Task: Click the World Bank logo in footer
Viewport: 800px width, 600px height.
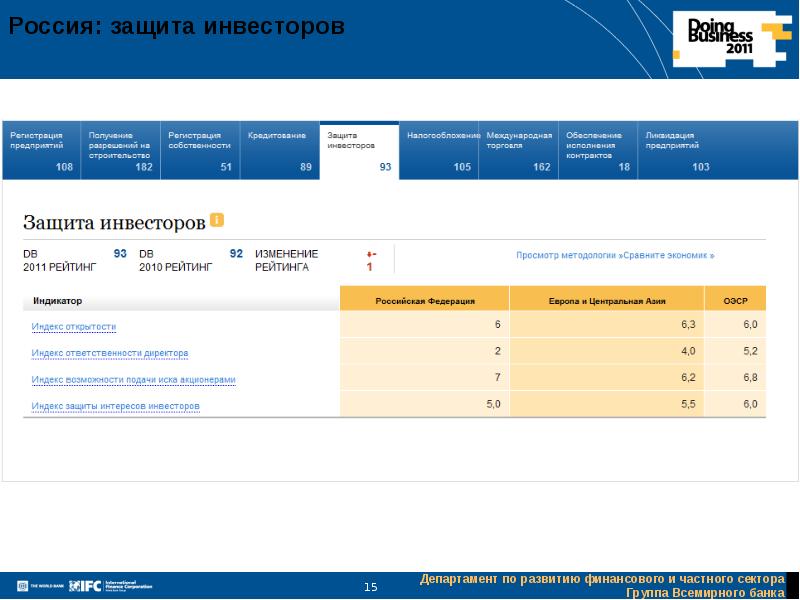Action: click(x=37, y=586)
